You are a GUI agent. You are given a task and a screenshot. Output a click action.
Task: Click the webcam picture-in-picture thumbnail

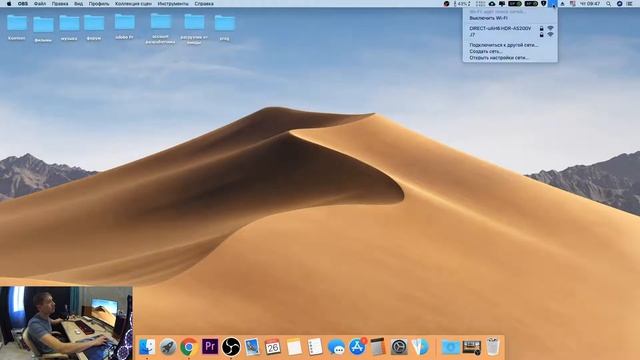tap(66, 323)
